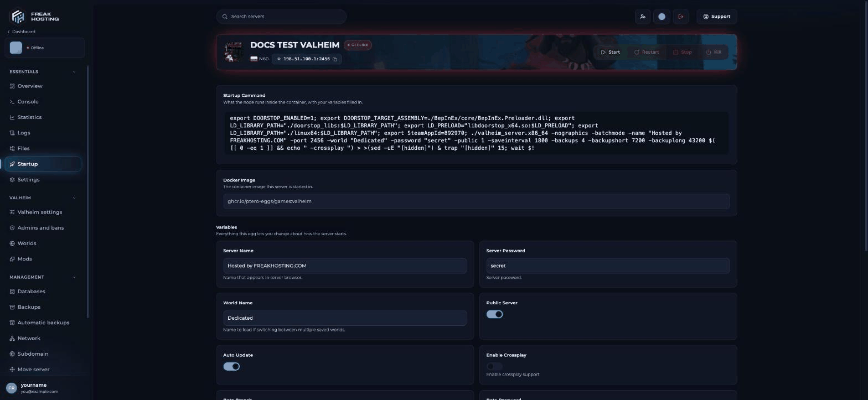Click the Files folder icon
Screen dimensions: 868x400
pyautogui.click(x=12, y=148)
